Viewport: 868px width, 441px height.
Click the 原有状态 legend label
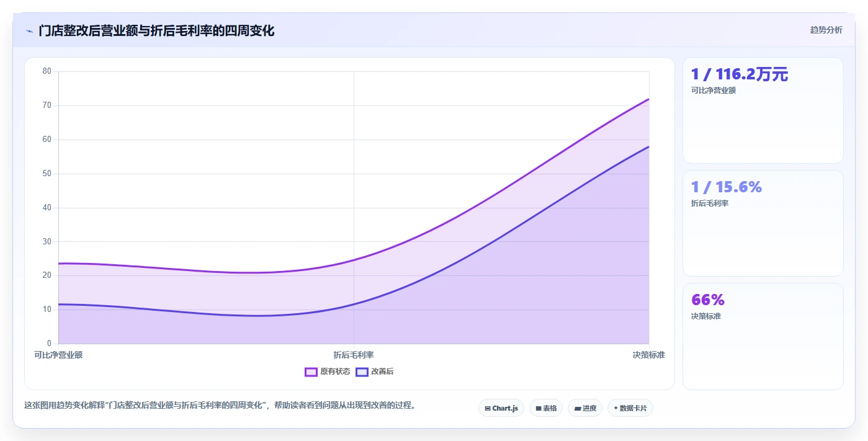(x=335, y=372)
